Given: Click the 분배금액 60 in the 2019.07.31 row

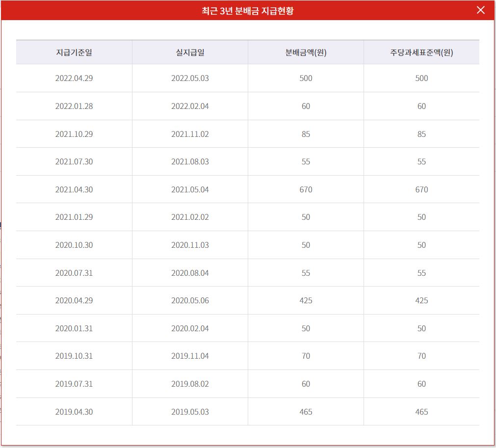Looking at the screenshot, I should pyautogui.click(x=306, y=384).
